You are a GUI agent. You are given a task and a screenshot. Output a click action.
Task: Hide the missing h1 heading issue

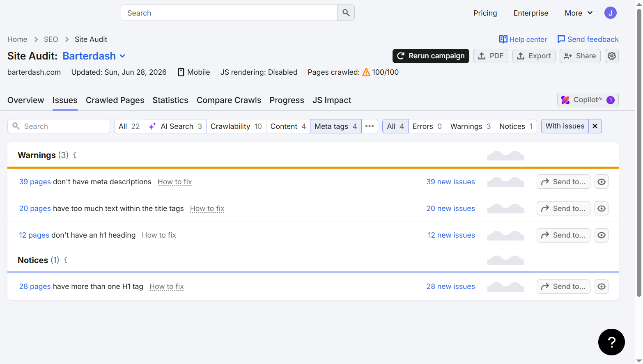pos(601,235)
